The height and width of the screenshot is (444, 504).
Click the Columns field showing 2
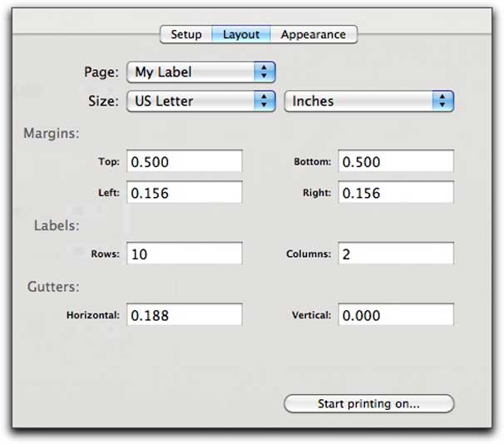click(x=396, y=254)
